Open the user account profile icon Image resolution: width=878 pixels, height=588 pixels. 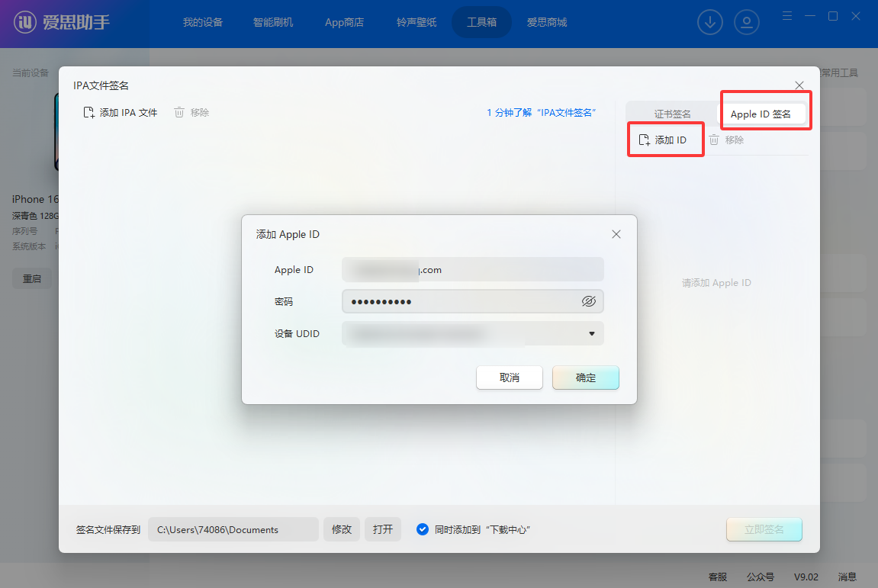coord(746,22)
